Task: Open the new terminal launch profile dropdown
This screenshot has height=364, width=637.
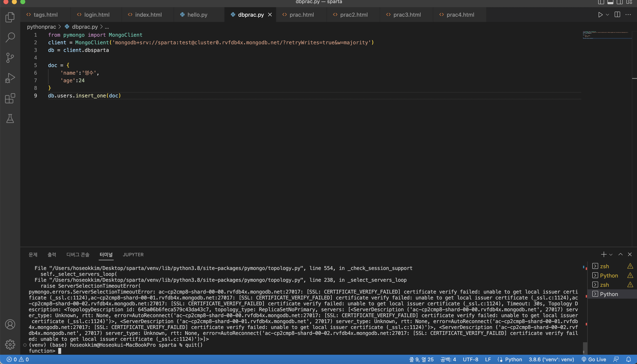Action: (611, 255)
